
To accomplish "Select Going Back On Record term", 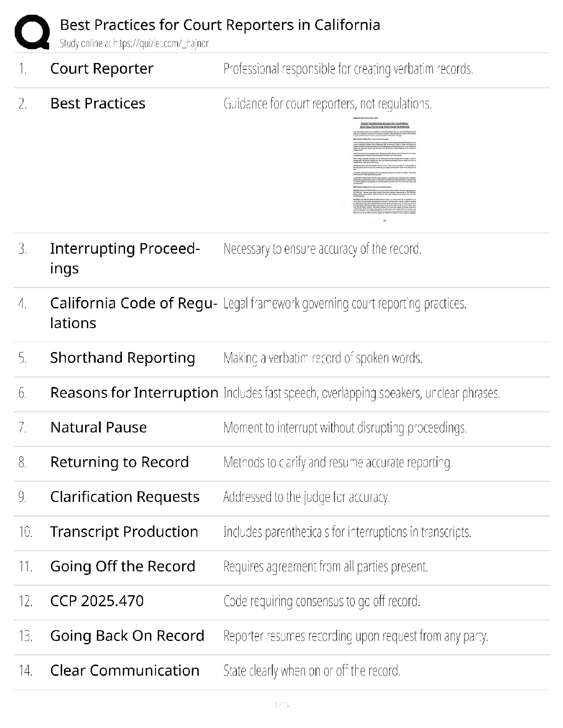I will coord(127,636).
